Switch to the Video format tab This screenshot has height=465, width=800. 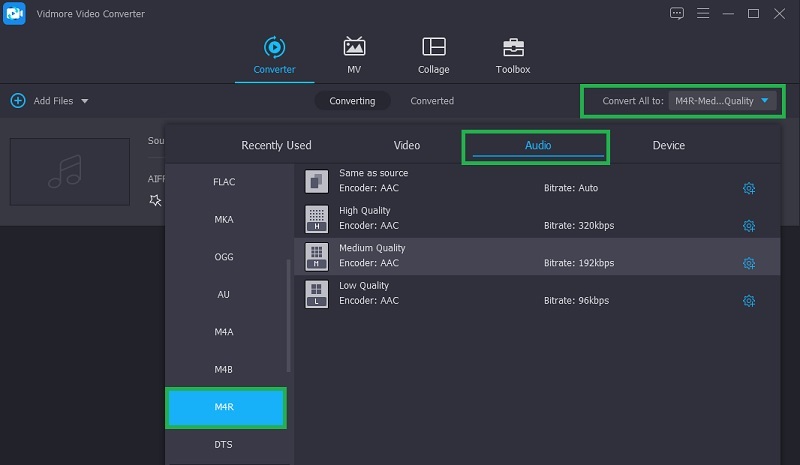407,145
